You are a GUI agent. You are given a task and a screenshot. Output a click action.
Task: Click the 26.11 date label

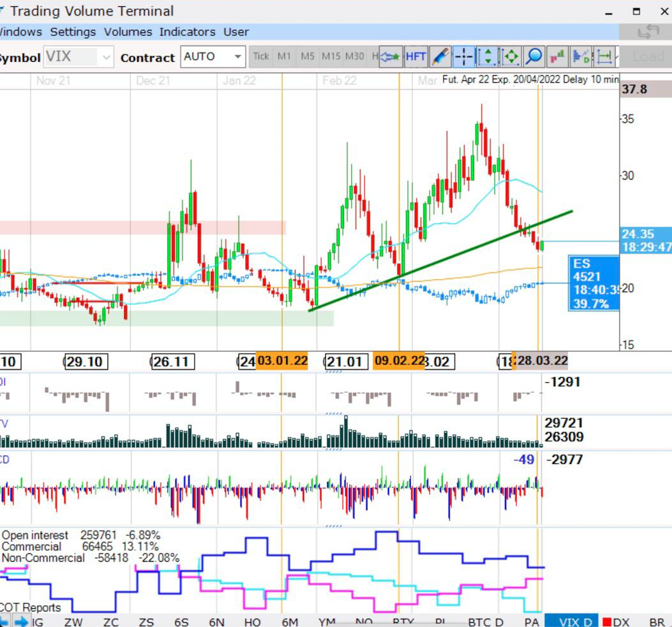pyautogui.click(x=172, y=361)
